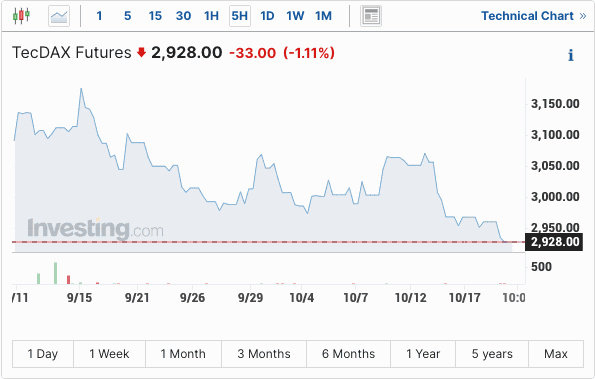The image size is (595, 379).
Task: Open the news panel icon
Action: point(371,16)
